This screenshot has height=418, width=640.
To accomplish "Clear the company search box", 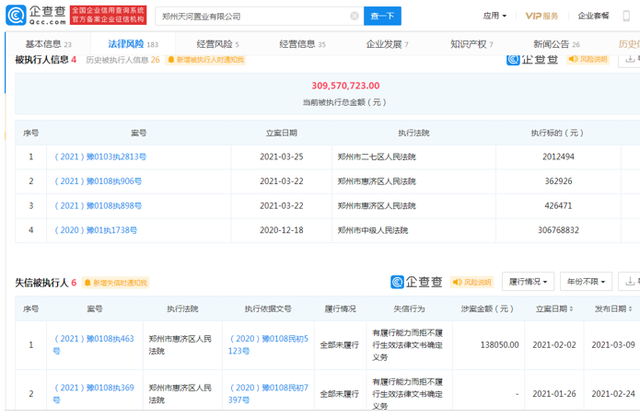I will click(355, 16).
